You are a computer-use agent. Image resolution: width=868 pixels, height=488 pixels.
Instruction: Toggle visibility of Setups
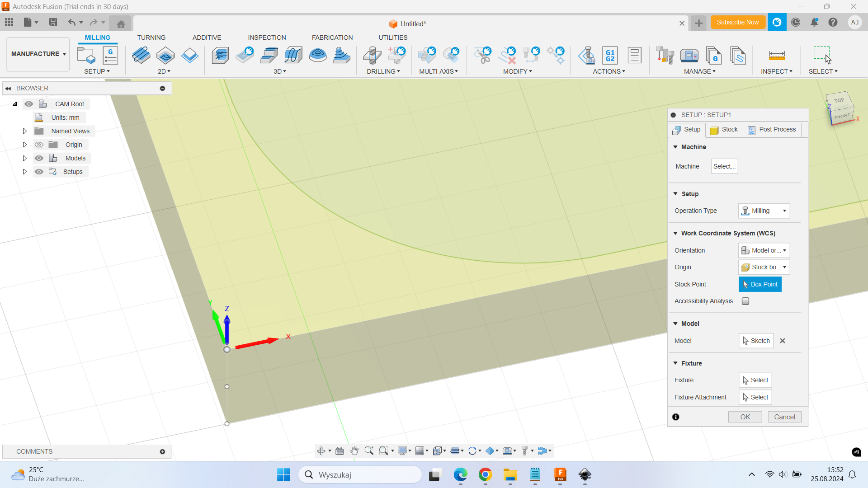coord(39,172)
